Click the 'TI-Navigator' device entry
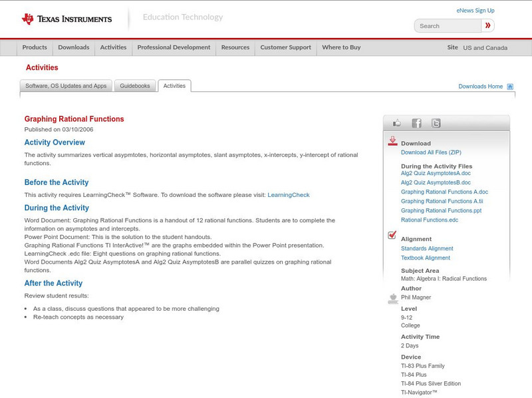The width and height of the screenshot is (532, 398). [419, 393]
